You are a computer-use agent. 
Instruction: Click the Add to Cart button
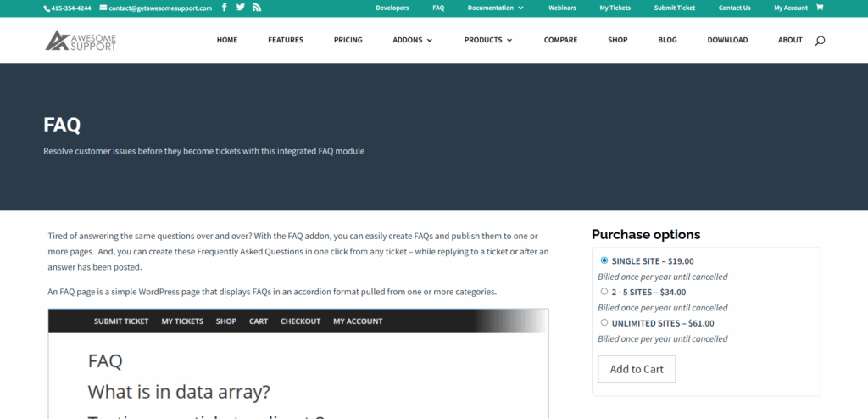(637, 369)
